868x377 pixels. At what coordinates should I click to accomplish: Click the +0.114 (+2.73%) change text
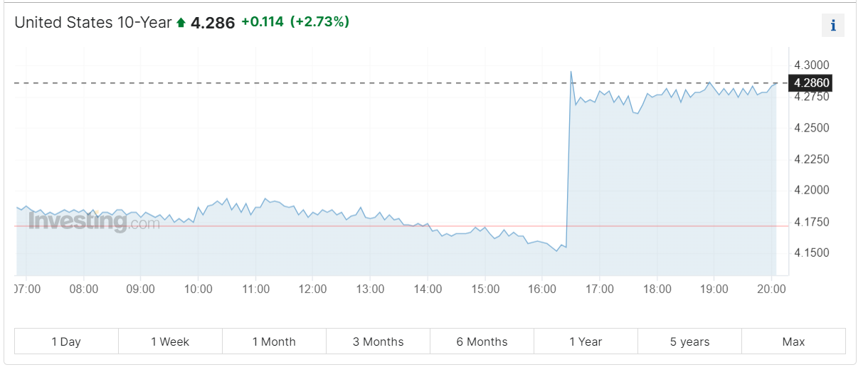[x=295, y=22]
